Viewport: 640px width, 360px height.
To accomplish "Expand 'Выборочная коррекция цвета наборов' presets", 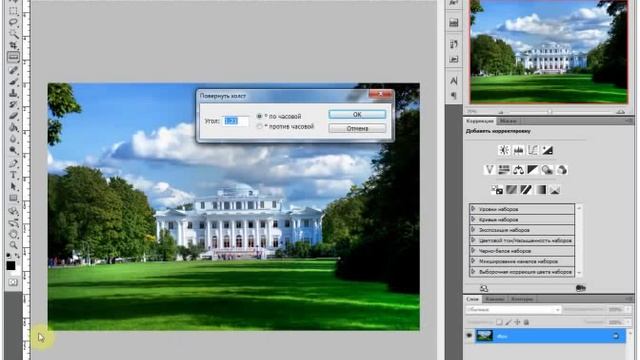I will (x=473, y=271).
